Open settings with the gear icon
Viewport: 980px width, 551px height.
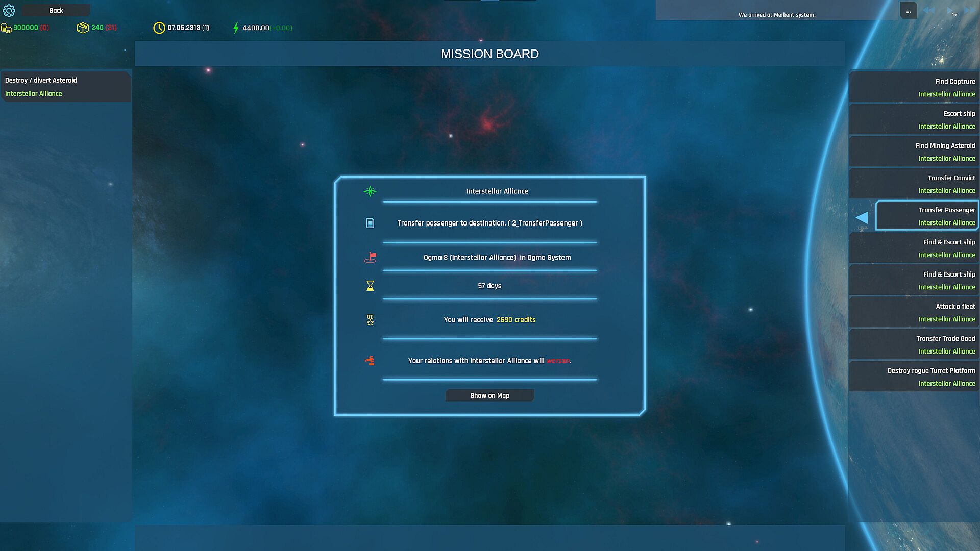pos(9,10)
